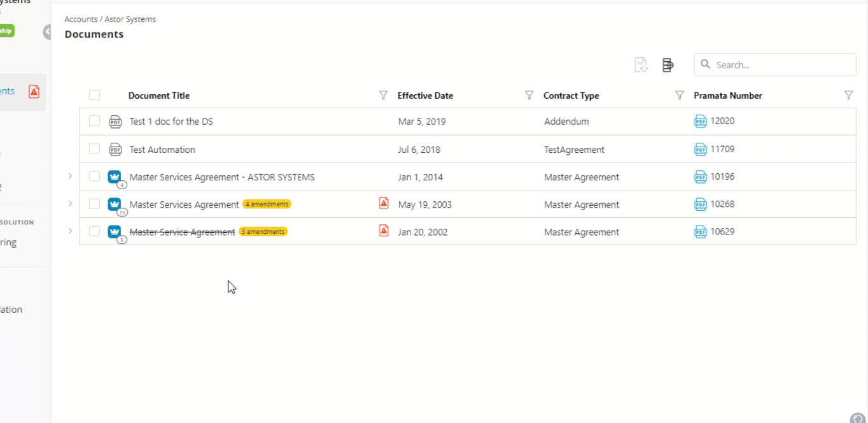Click PDF icon of Test 1 doc for the DS
Screen dimensions: 868x423
click(x=115, y=122)
